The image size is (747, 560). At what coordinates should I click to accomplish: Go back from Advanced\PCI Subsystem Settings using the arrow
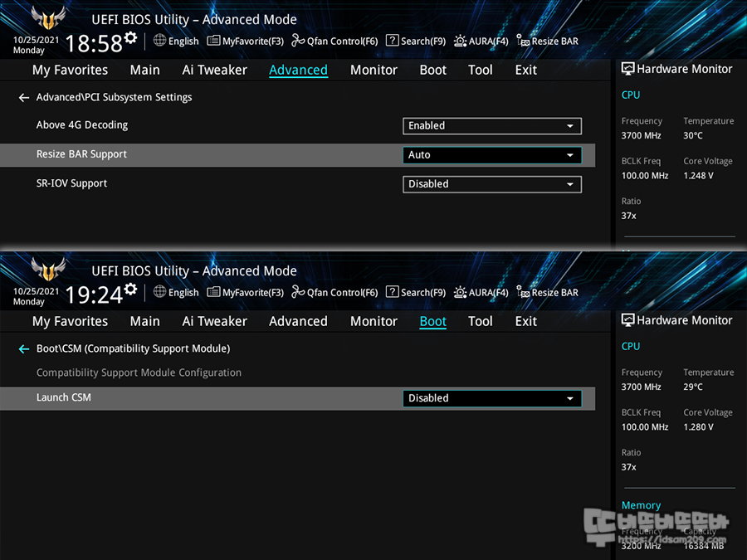click(24, 98)
